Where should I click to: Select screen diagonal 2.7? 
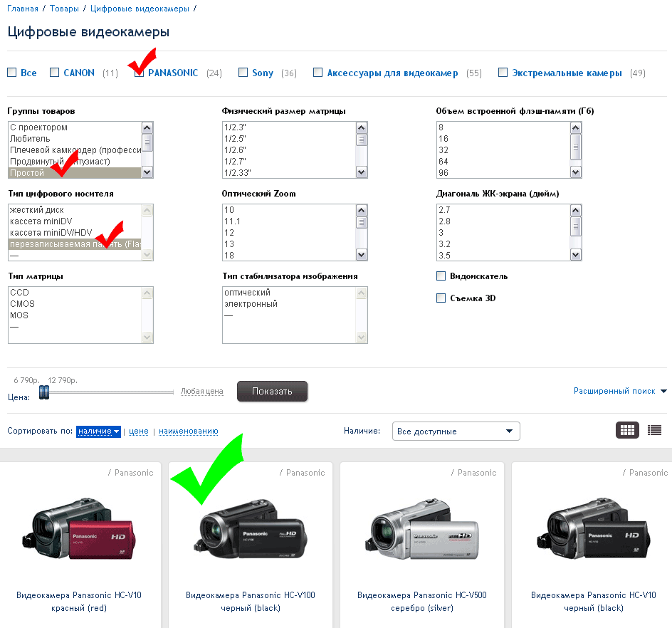tap(503, 209)
